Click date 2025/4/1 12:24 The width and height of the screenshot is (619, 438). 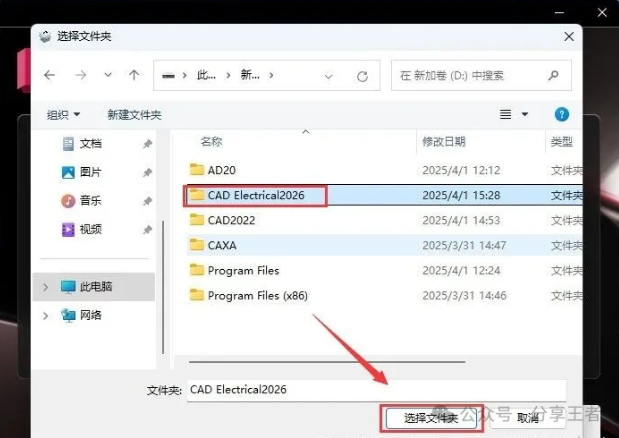pos(461,271)
